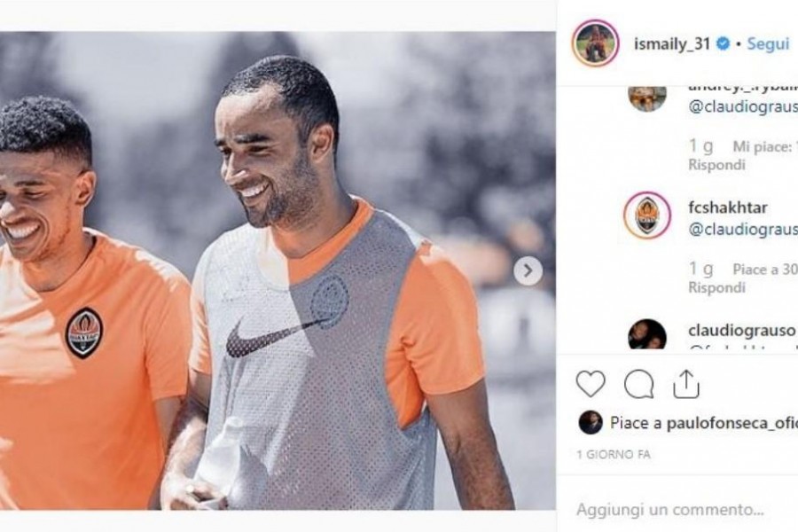Image resolution: width=798 pixels, height=532 pixels.
Task: Open the ismaily_31 username link
Action: (671, 44)
